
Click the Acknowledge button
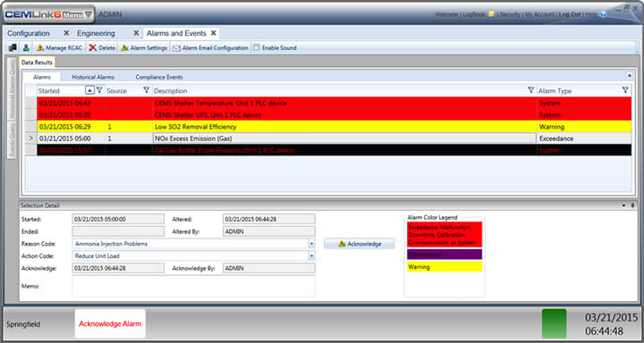tap(360, 244)
